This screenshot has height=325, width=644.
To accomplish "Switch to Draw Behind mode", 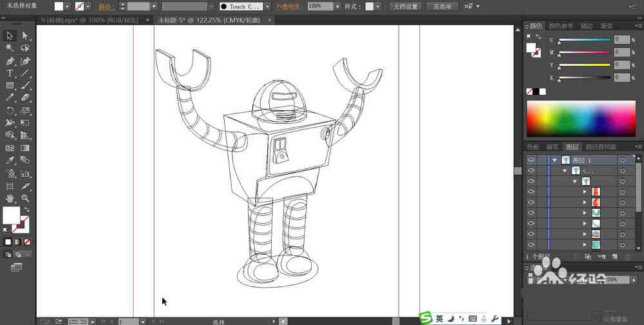I will click(17, 255).
